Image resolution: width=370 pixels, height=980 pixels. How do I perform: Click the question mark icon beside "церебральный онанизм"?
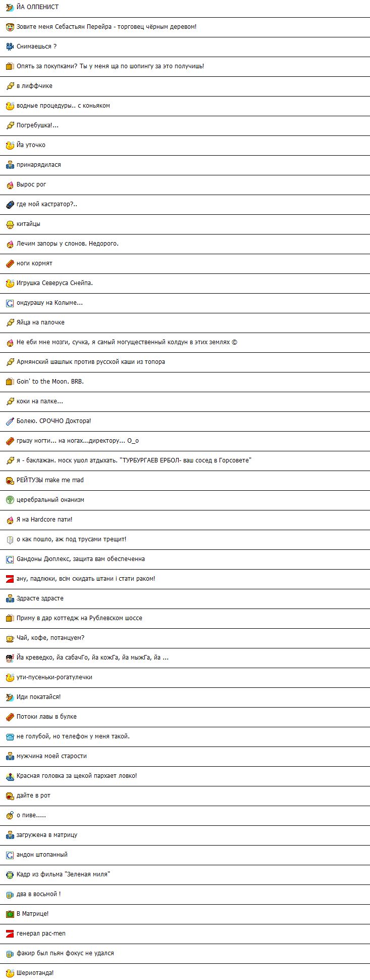pyautogui.click(x=10, y=500)
